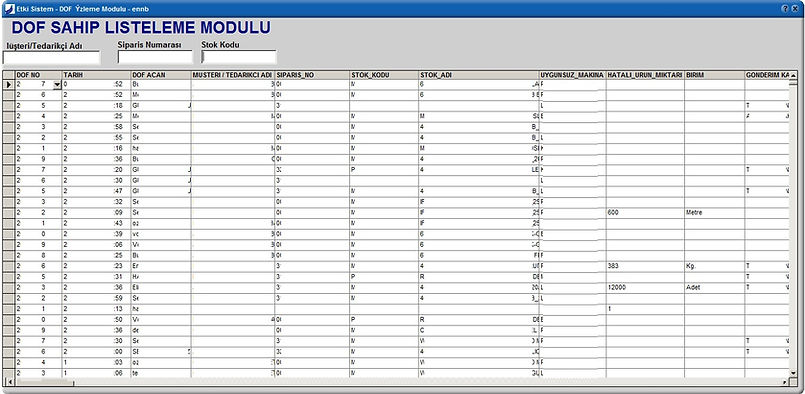Click row selector of the 383 Kg. row
This screenshot has height=394, width=805.
tap(9, 266)
